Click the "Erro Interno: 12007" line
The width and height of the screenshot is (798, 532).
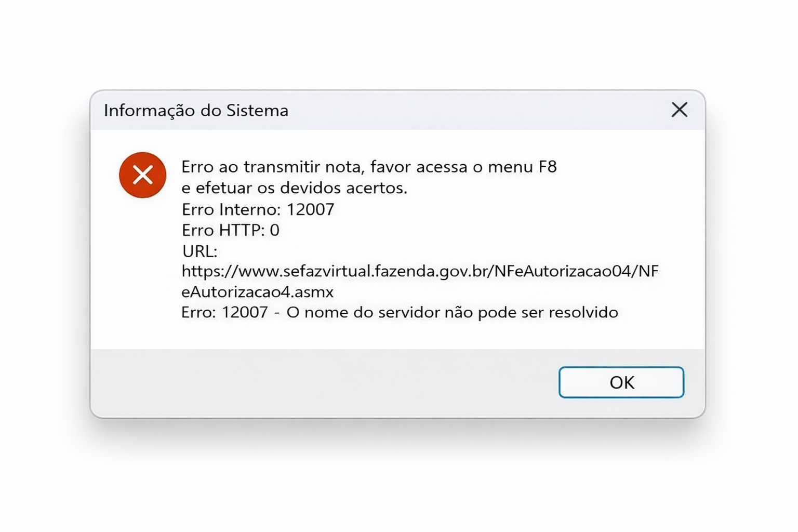pos(258,209)
